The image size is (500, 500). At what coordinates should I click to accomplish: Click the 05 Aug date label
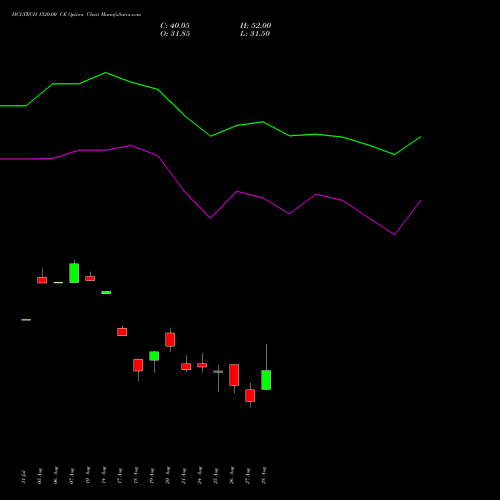[40, 476]
